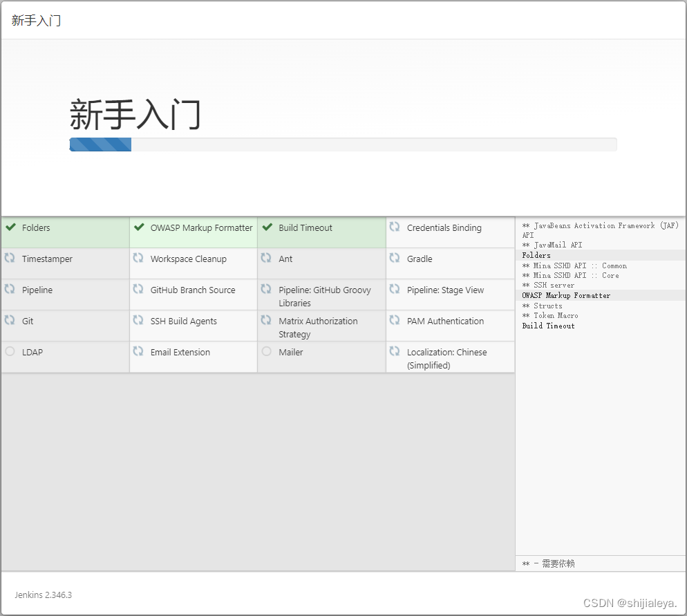Click the spinner icon beside the Pipeline plugin
687x616 pixels.
tap(10, 289)
